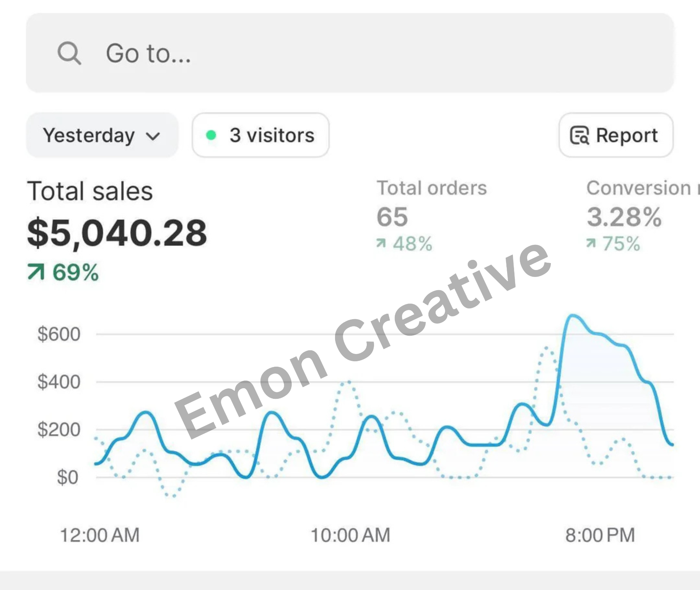Click the sales chart peak near 8 PM
700x590 pixels.
[x=573, y=316]
